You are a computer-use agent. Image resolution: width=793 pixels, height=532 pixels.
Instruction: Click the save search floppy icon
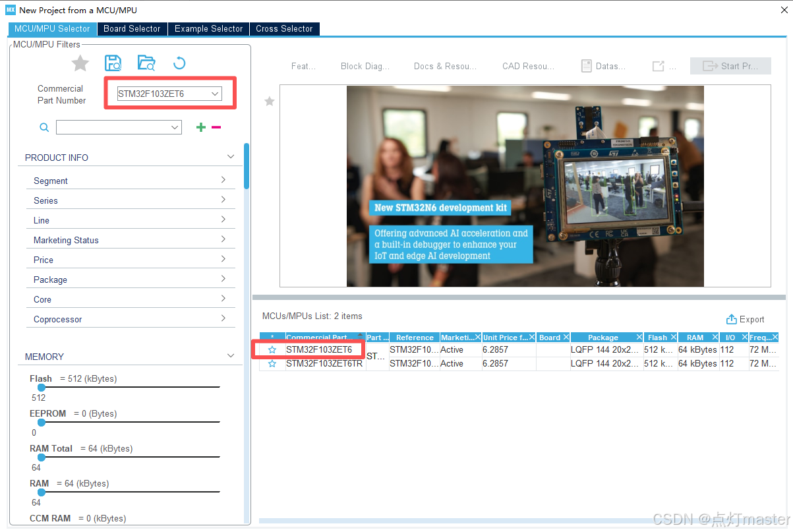[113, 63]
